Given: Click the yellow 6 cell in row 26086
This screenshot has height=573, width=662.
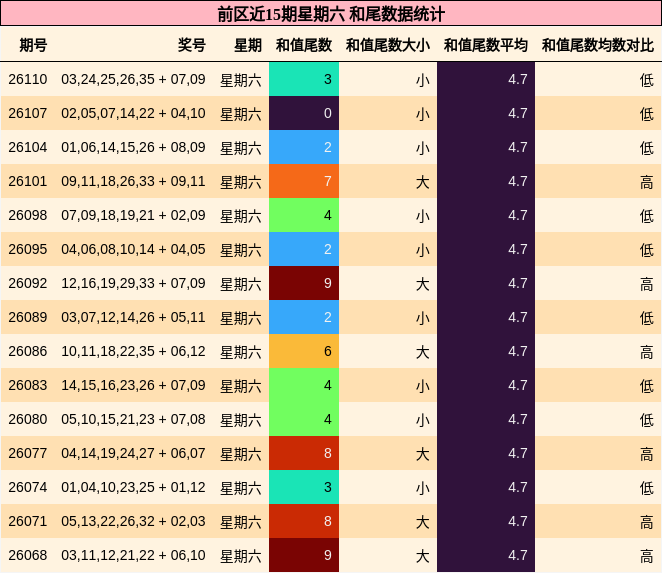Looking at the screenshot, I should point(304,351).
